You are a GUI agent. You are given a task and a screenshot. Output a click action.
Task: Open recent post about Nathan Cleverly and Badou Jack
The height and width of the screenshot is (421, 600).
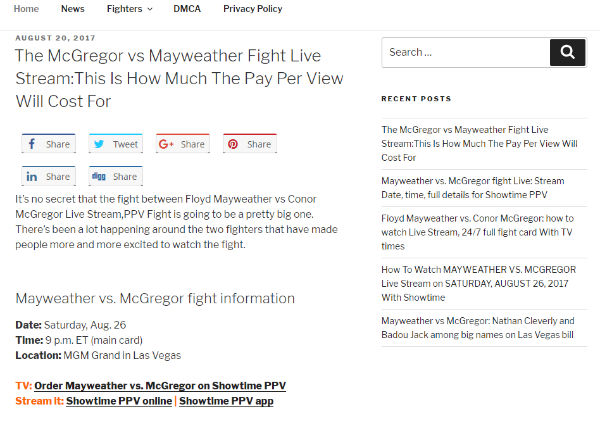478,328
